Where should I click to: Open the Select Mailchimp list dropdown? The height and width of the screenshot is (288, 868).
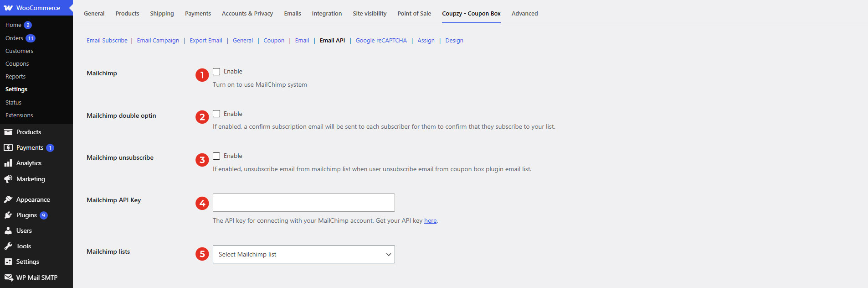tap(304, 254)
